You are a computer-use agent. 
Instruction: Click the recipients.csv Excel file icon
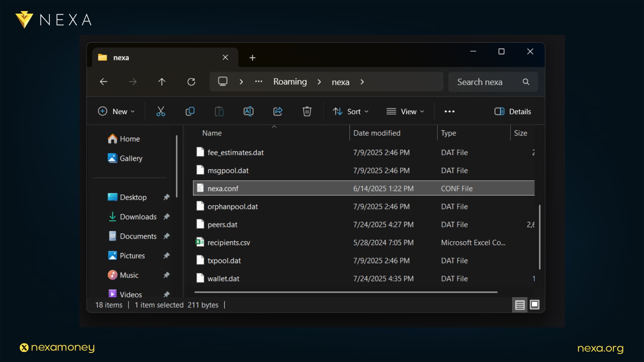[200, 242]
